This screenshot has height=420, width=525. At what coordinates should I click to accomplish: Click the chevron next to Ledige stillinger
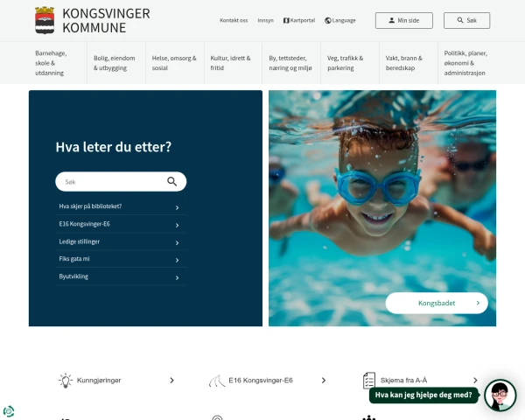point(177,243)
